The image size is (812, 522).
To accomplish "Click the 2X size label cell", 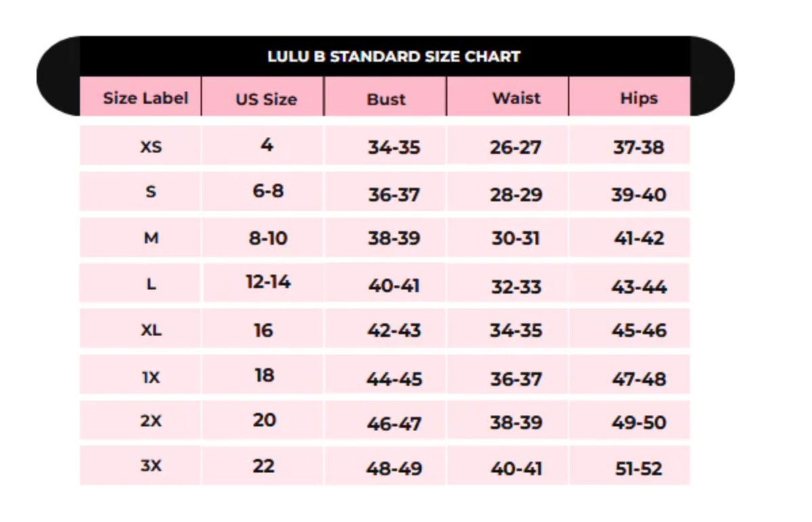I will click(150, 421).
